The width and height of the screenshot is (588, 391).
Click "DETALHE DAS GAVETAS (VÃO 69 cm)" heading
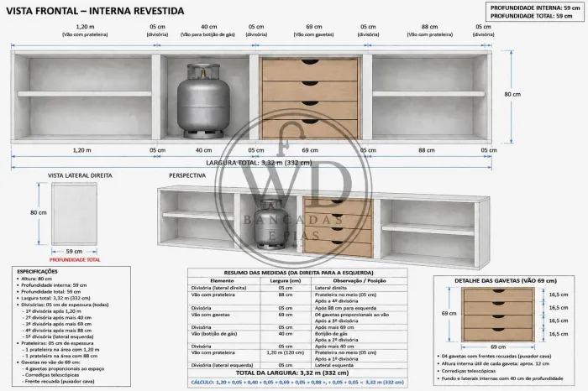pos(506,280)
